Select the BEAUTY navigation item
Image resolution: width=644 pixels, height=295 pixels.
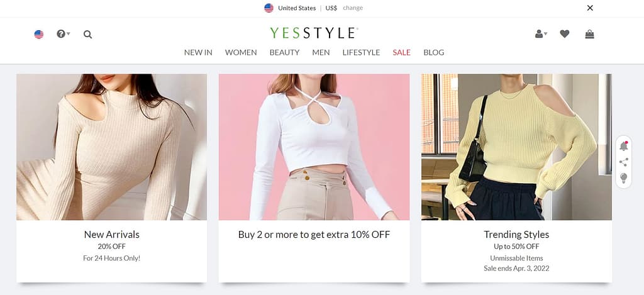284,52
